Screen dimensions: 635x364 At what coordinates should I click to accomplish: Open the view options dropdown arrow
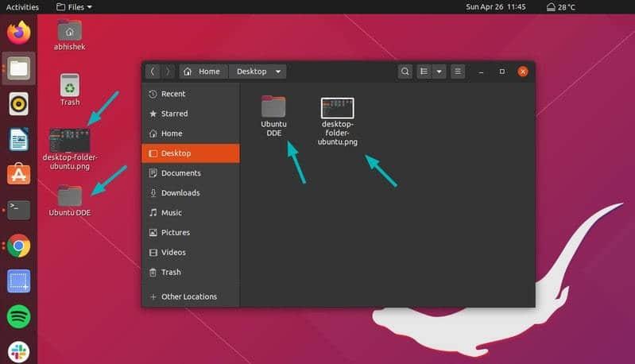[439, 72]
